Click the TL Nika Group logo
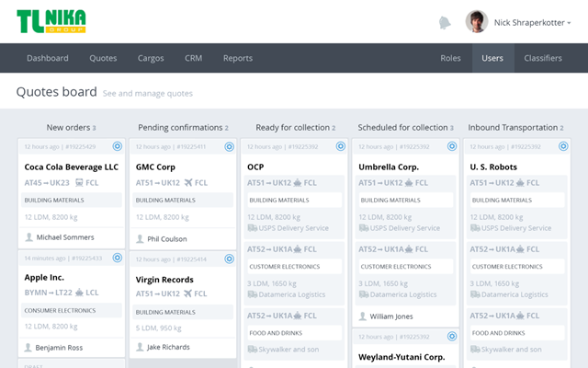The height and width of the screenshot is (368, 588). pos(51,21)
